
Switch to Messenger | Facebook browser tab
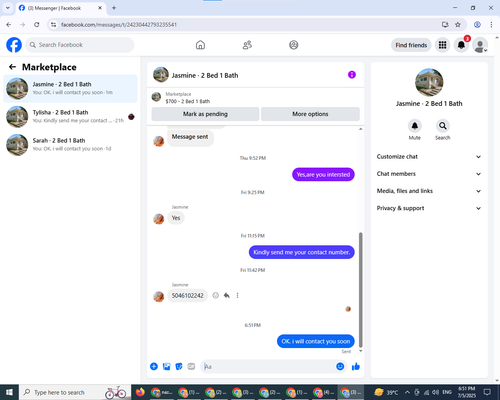click(x=61, y=8)
